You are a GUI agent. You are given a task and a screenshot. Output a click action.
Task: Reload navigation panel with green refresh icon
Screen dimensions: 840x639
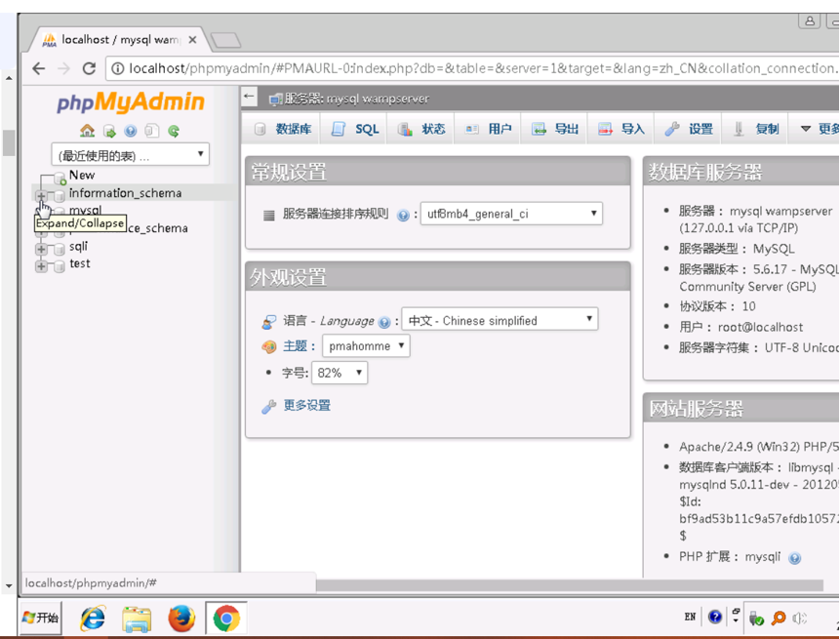[174, 131]
